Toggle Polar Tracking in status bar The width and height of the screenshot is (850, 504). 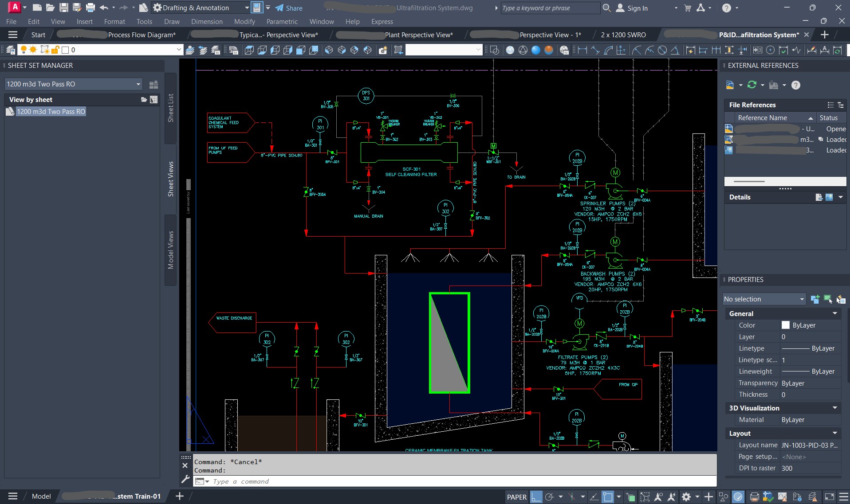[x=550, y=497]
